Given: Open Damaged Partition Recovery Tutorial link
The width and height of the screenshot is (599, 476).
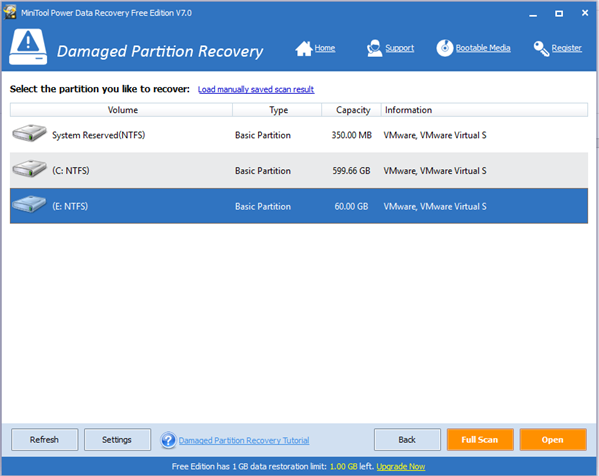Looking at the screenshot, I should (244, 440).
